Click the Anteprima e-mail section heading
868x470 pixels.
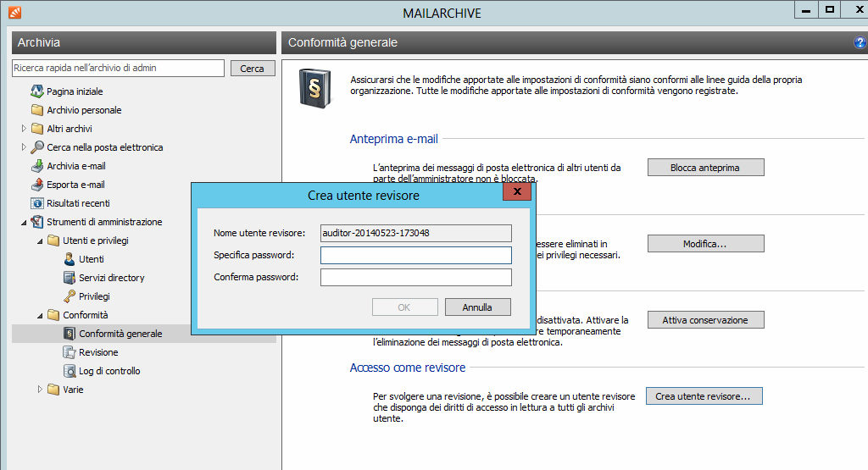[393, 139]
